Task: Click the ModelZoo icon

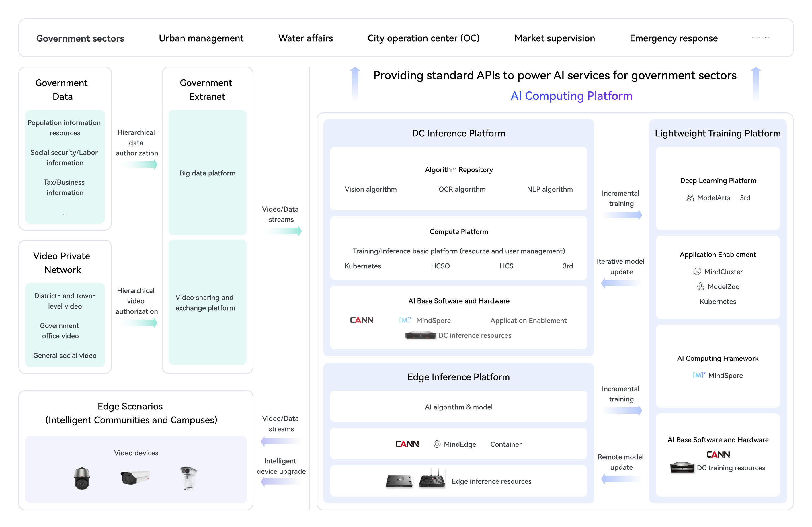Action: click(x=700, y=286)
